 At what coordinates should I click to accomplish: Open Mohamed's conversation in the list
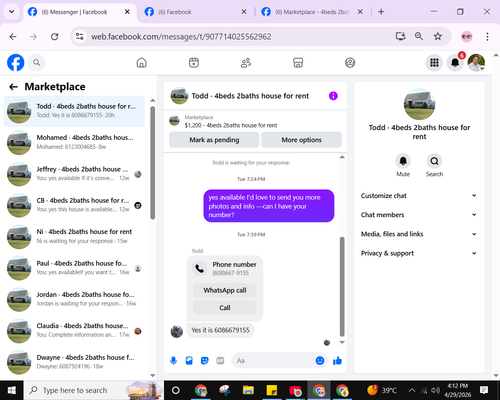(x=74, y=142)
